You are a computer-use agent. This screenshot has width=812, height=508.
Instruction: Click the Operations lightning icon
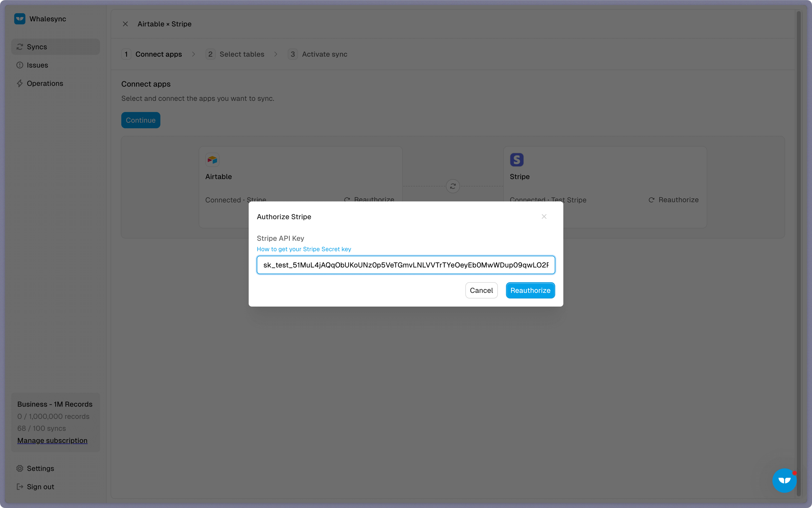[x=20, y=83]
